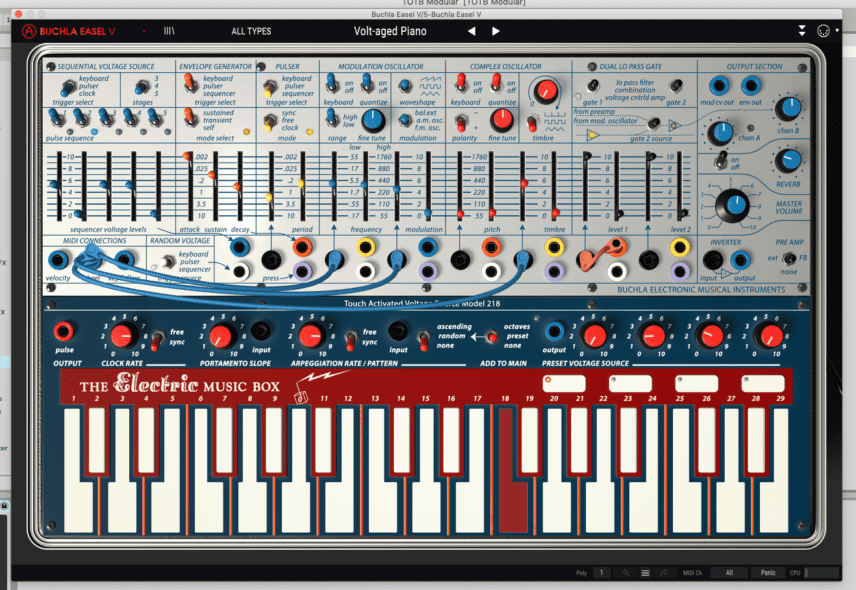Toggle Clock Rate free/sync switch
856x590 pixels.
(157, 339)
